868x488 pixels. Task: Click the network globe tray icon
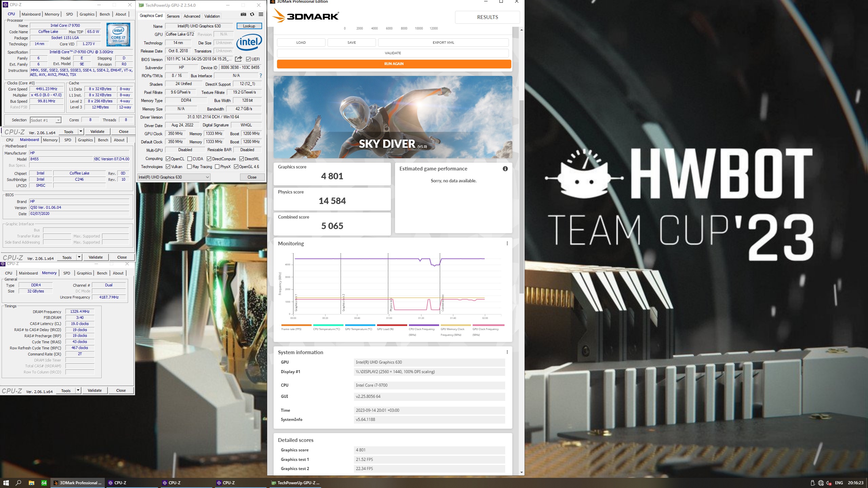click(821, 483)
